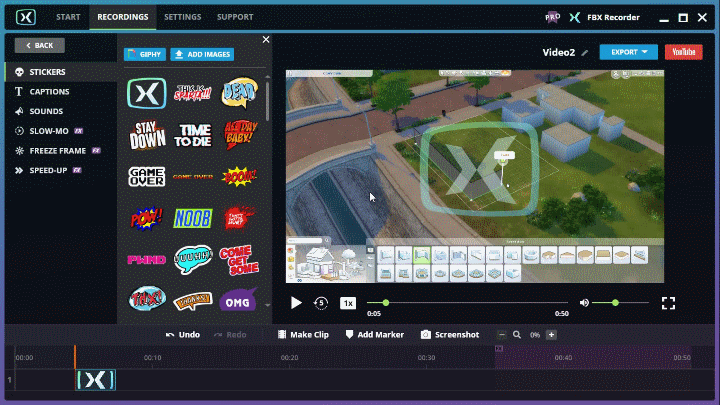Click the X sticker overlay on video preview
This screenshot has height=405, width=720.
(x=479, y=169)
